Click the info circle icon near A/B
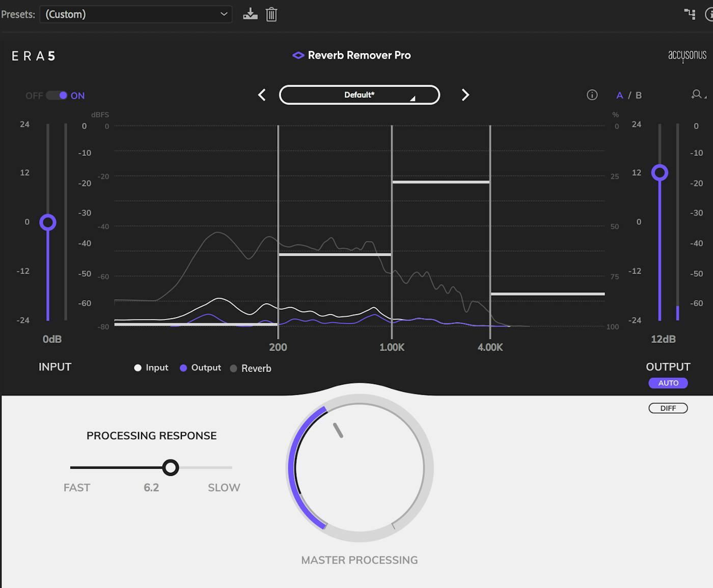This screenshot has height=588, width=713. tap(592, 95)
